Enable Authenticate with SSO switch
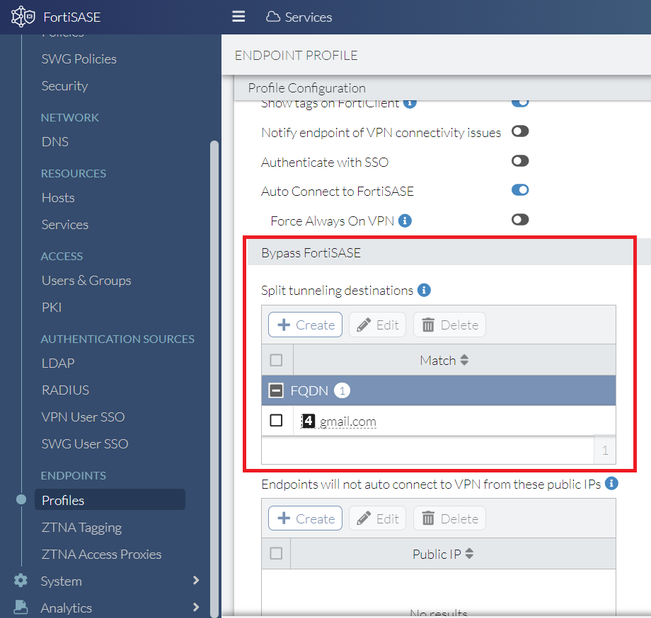The height and width of the screenshot is (618, 651). (x=520, y=161)
